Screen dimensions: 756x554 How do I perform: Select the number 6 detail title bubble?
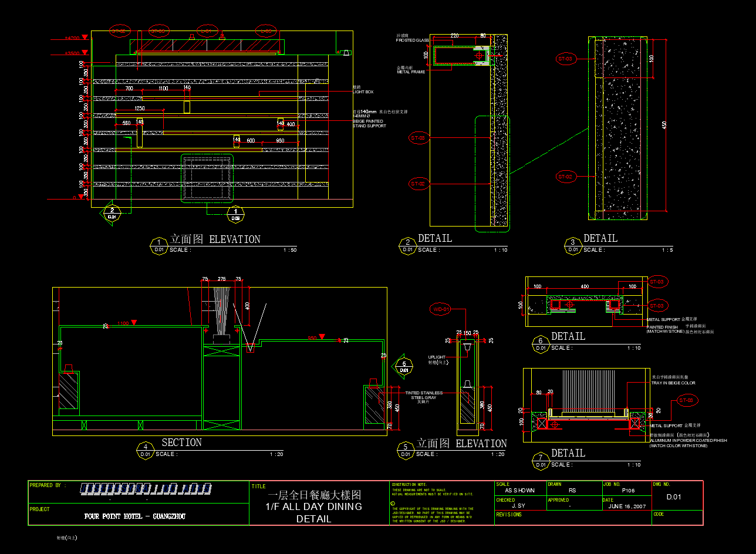540,344
